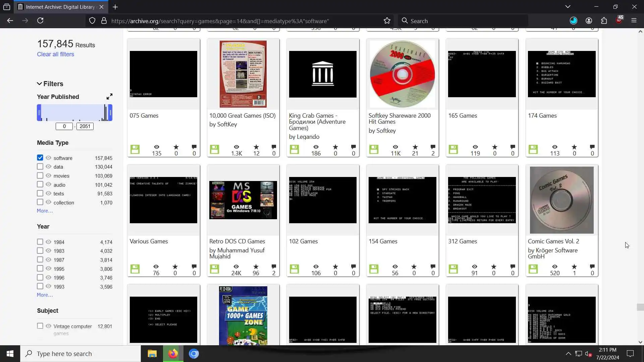Screen dimensions: 644x362
Task: Bookmark this page with star icon
Action: tap(387, 21)
